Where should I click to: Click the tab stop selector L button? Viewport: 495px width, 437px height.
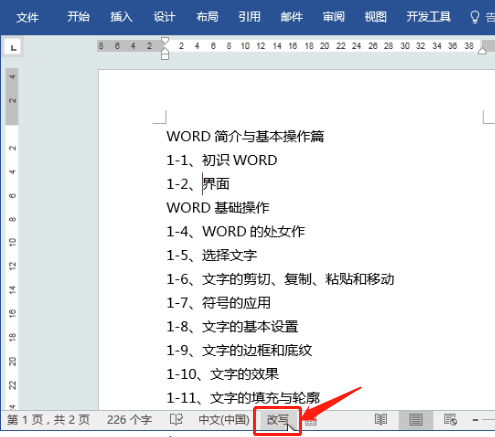click(x=13, y=48)
